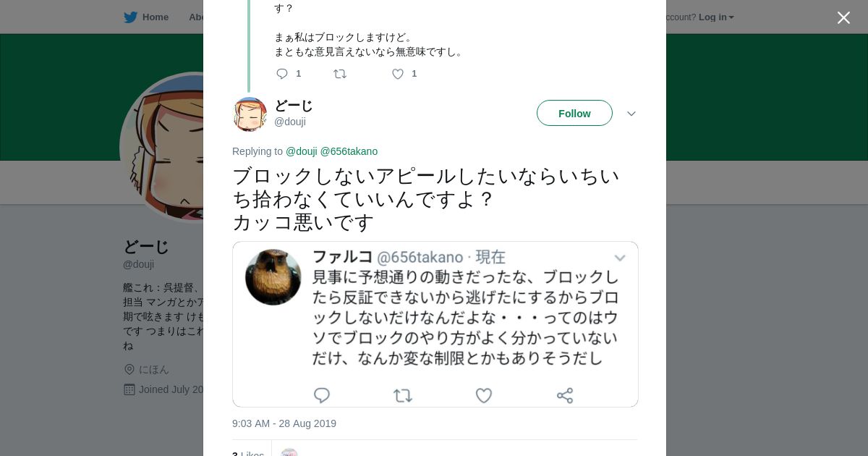The width and height of the screenshot is (868, 456).
Task: Open the @656takano mention link
Action: (349, 151)
